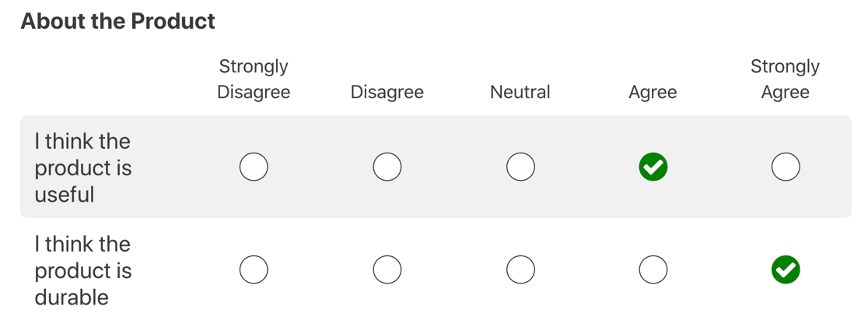Image resolution: width=868 pixels, height=324 pixels.
Task: Select Strongly Agree for product is useful
Action: [x=786, y=167]
